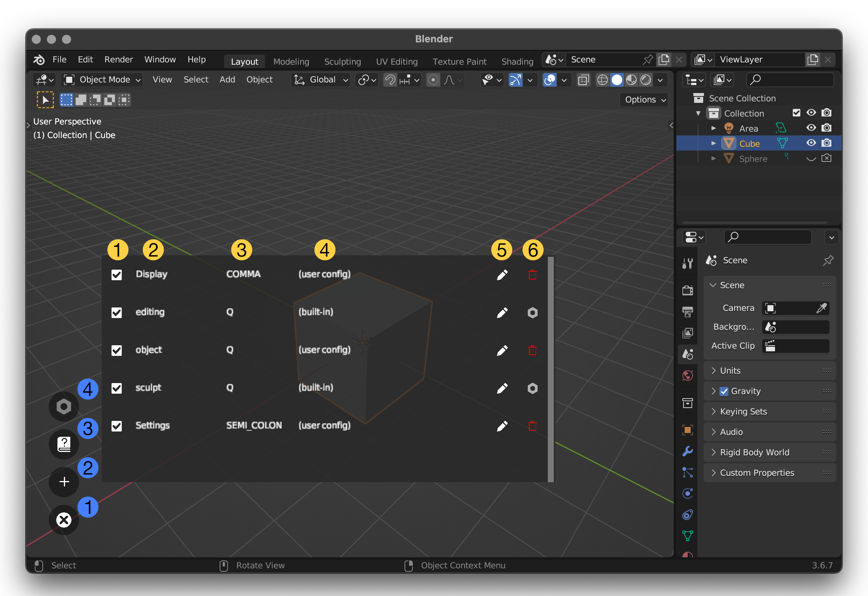The width and height of the screenshot is (868, 596).
Task: Open the Output properties tab icon
Action: pos(688,312)
